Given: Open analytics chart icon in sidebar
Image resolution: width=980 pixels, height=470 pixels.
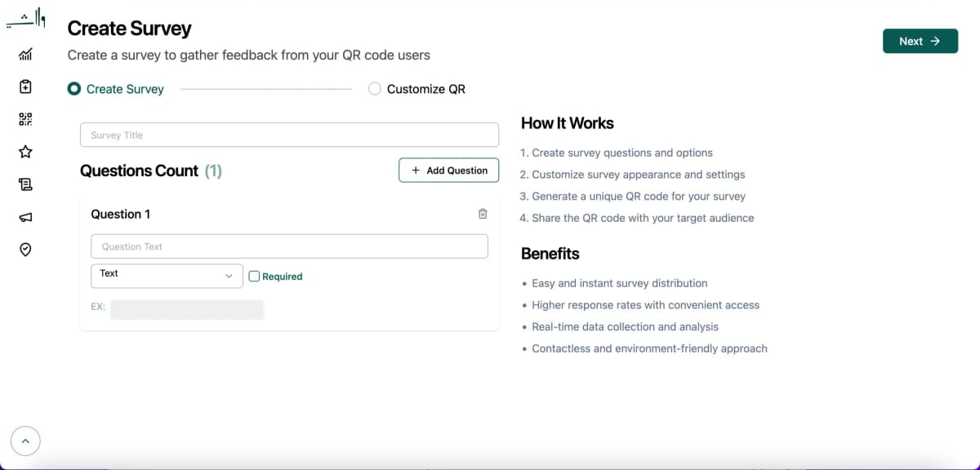Looking at the screenshot, I should pos(25,55).
